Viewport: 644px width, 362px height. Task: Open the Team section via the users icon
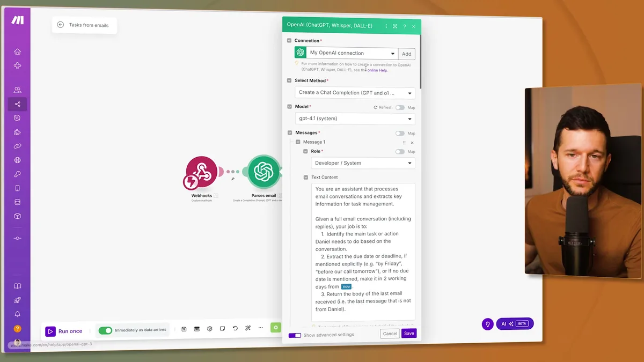(x=17, y=90)
